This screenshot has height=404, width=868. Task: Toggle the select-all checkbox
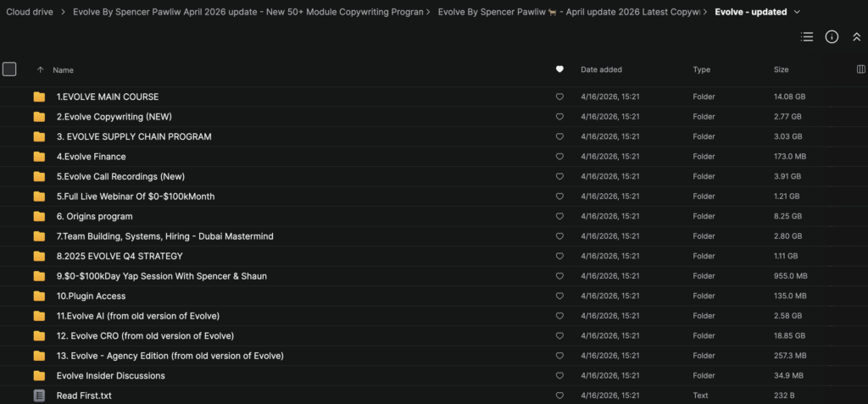click(9, 69)
